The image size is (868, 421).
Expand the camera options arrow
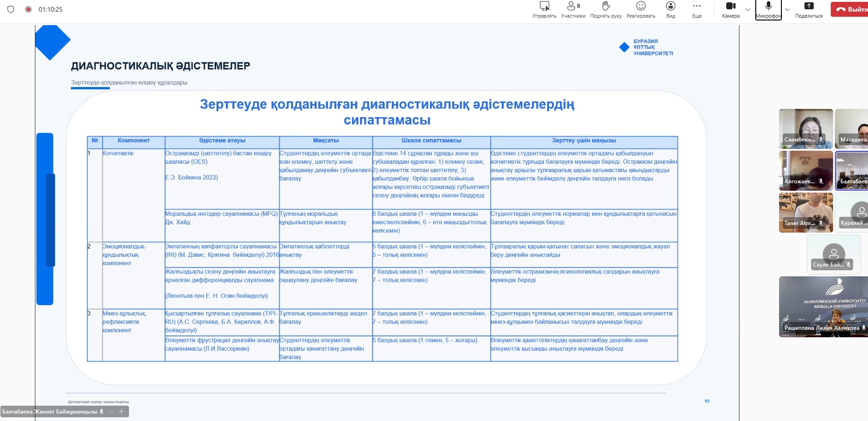point(748,9)
